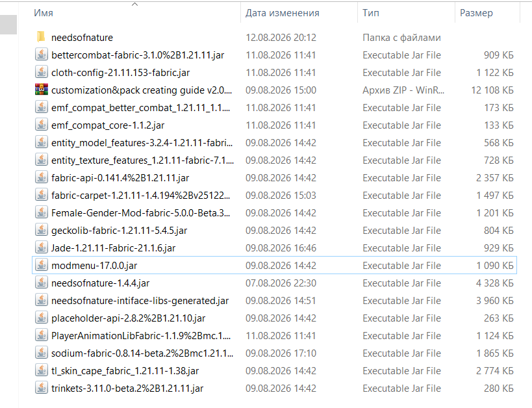Select file trinkets-3.11.0-beta.2%2B1.21.11.jar

(x=127, y=389)
